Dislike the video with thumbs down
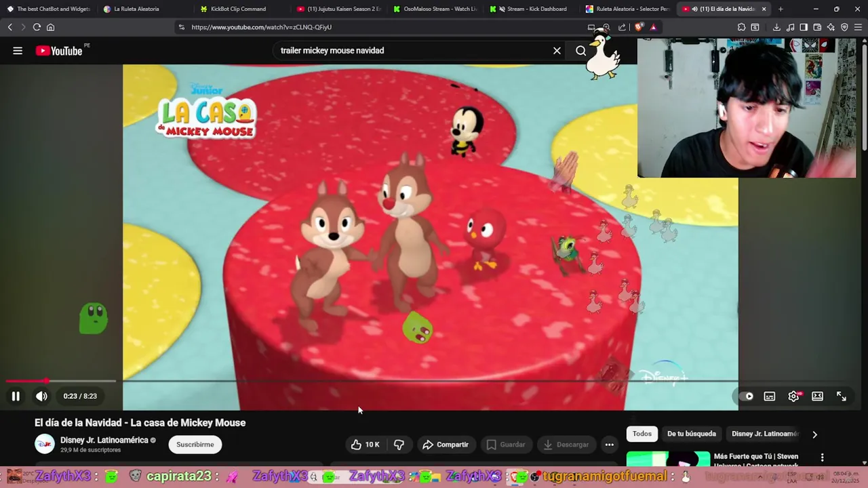The image size is (868, 488). (399, 445)
